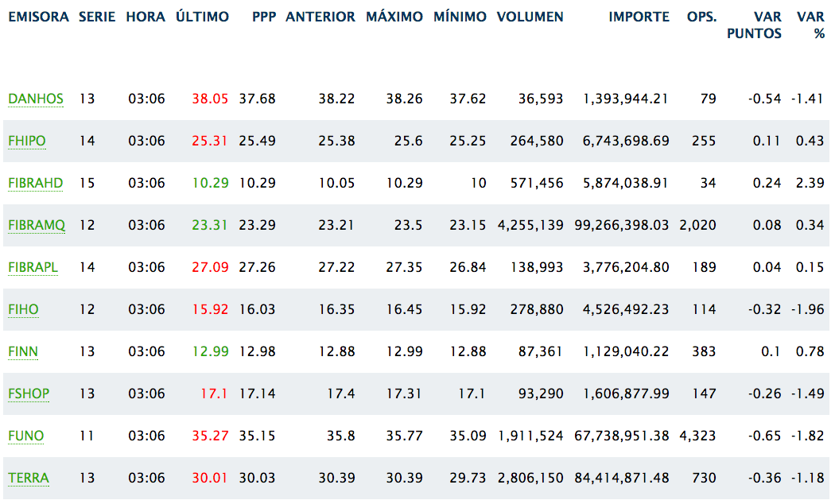
Task: Select TERRA last price 30.01
Action: click(210, 478)
